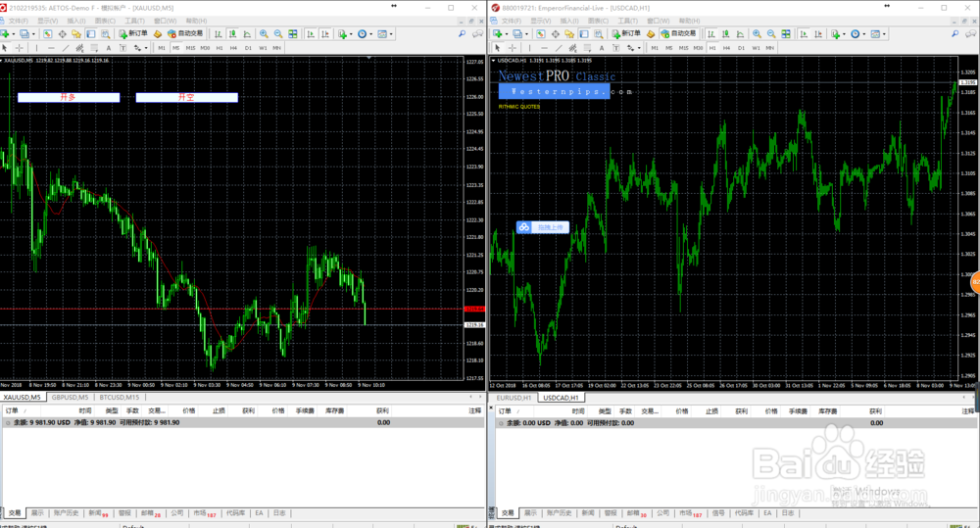Click the 开多 buy button on chart
Screen dimensions: 980x528
69,97
